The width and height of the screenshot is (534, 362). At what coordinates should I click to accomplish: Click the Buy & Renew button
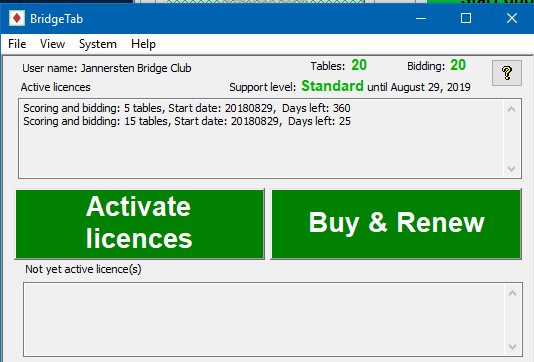point(396,224)
